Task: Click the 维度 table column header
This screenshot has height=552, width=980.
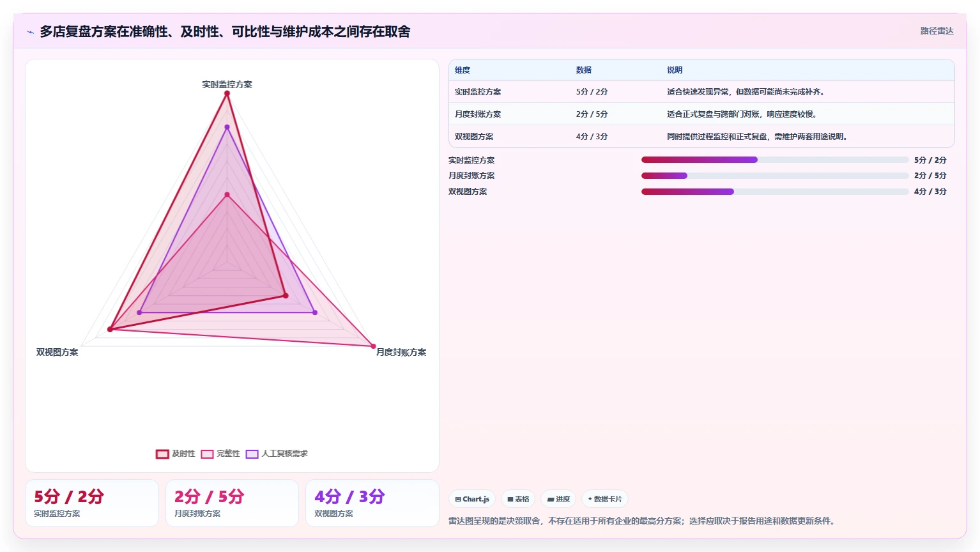Action: [x=463, y=70]
